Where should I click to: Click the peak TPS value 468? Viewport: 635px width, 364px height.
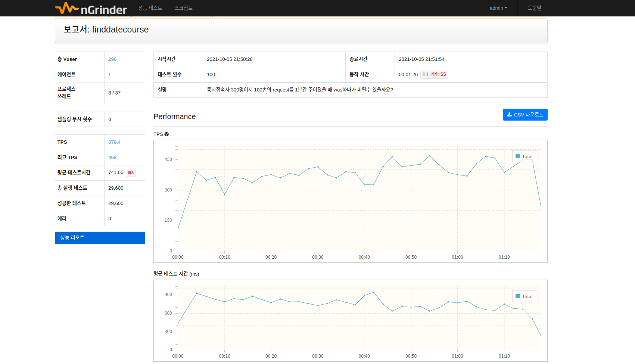112,158
